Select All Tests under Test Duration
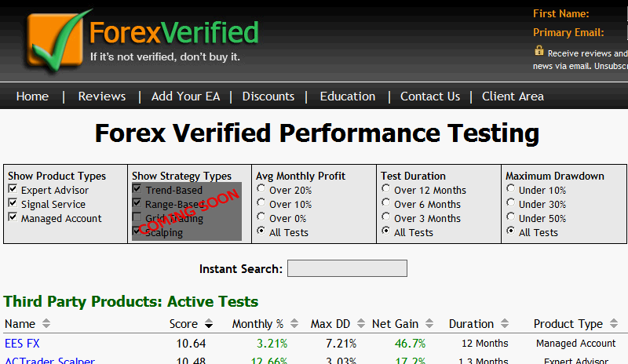This screenshot has width=628, height=364. (x=385, y=231)
